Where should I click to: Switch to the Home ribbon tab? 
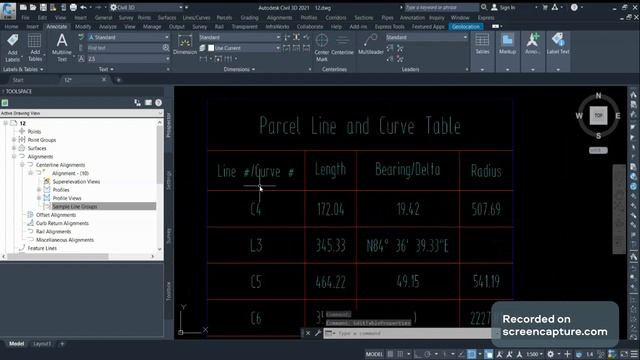[11, 27]
